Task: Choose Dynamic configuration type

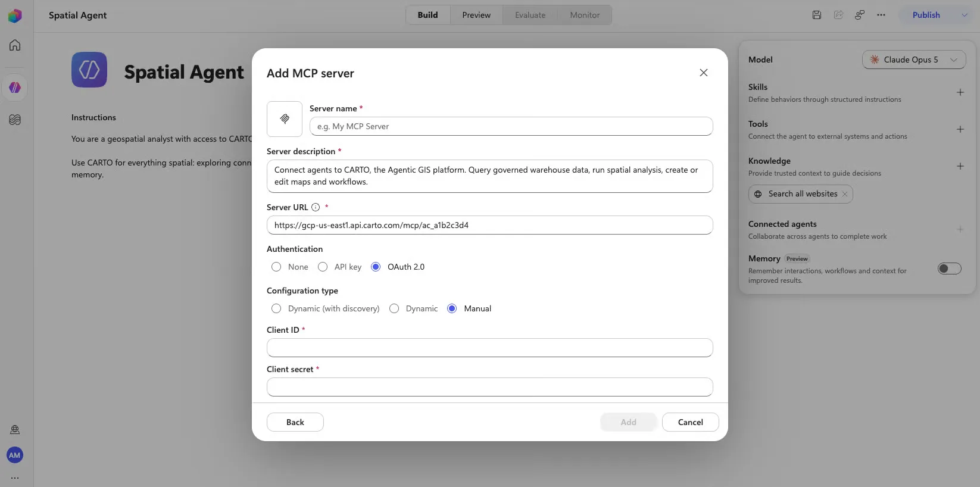Action: (x=394, y=308)
